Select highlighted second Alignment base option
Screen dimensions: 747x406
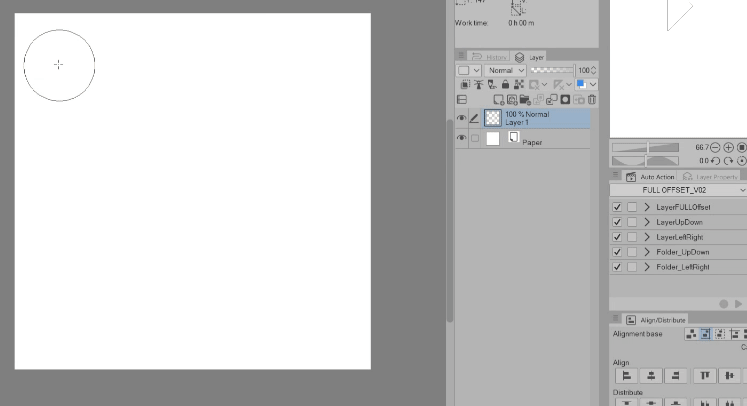(705, 334)
